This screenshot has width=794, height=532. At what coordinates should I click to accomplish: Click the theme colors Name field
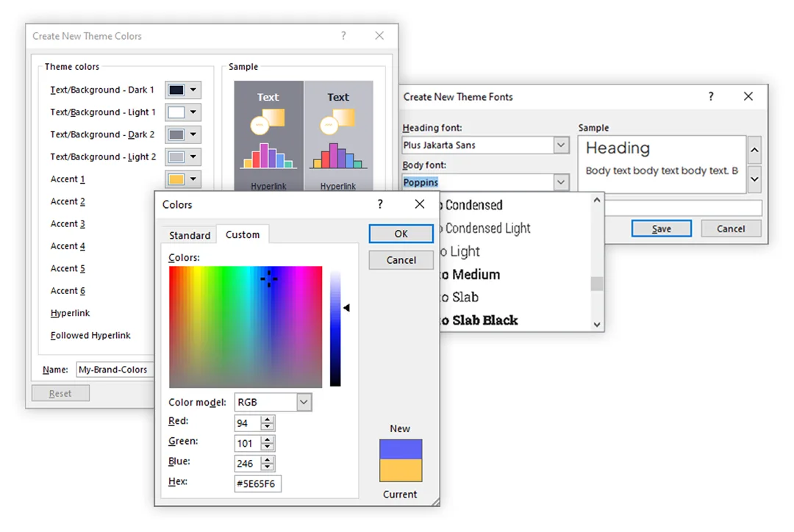(115, 370)
